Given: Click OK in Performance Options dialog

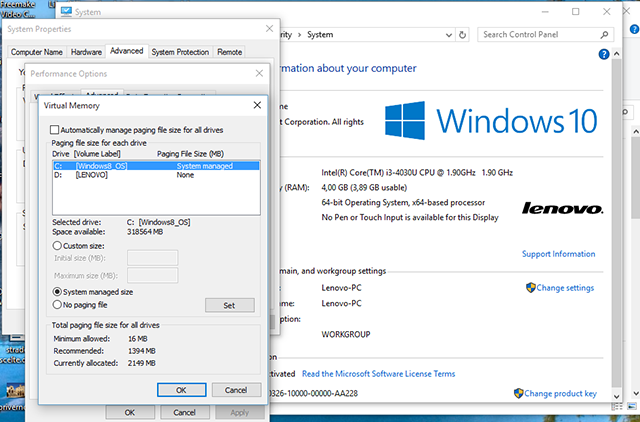Looking at the screenshot, I should coord(130,412).
